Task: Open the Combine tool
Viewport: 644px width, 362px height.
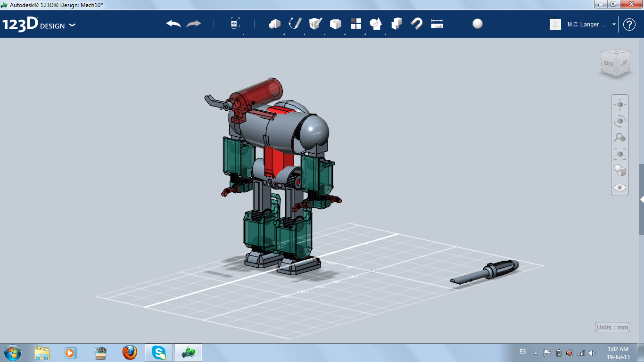Action: (396, 24)
